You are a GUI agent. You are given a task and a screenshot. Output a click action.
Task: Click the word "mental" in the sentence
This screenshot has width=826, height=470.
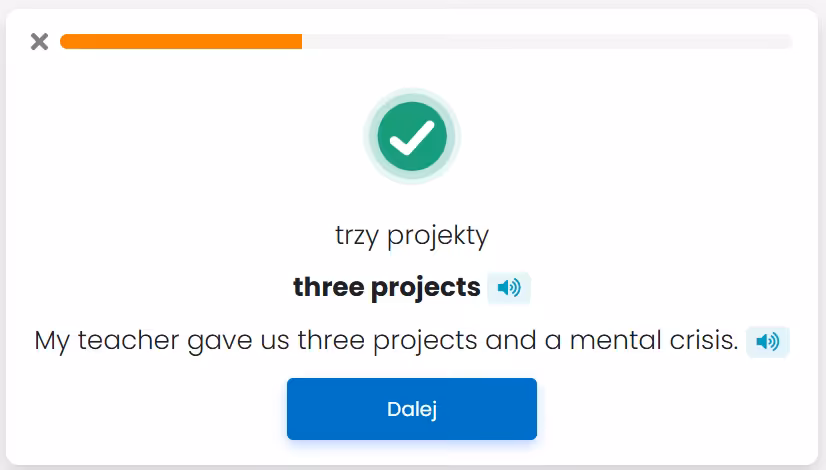611,341
